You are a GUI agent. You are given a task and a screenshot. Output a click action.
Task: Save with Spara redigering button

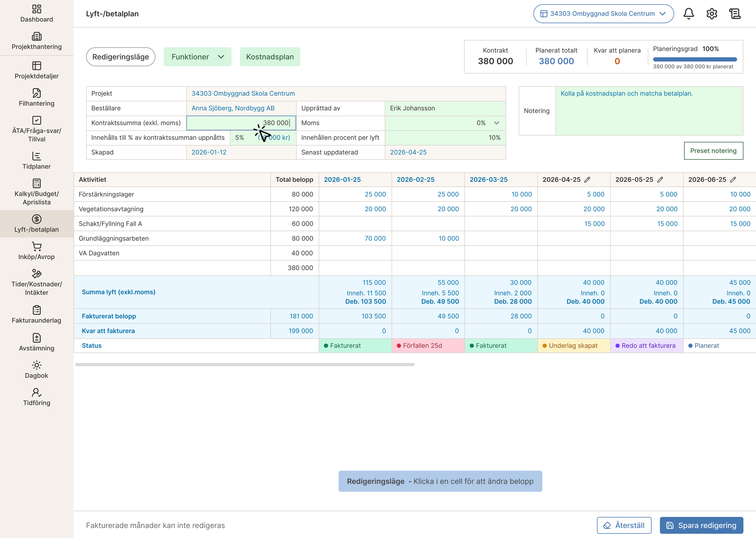[x=701, y=525]
